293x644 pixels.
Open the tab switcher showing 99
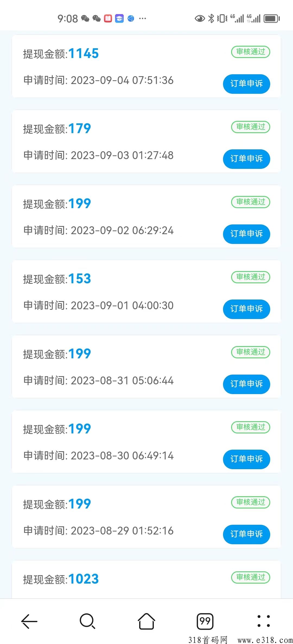pos(205,621)
